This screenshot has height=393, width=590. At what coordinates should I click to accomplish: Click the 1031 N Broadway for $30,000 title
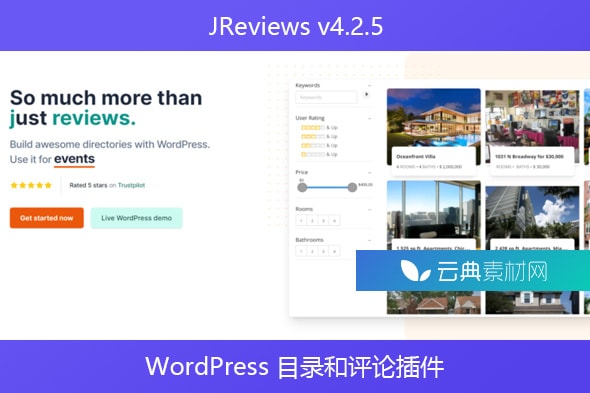529,157
